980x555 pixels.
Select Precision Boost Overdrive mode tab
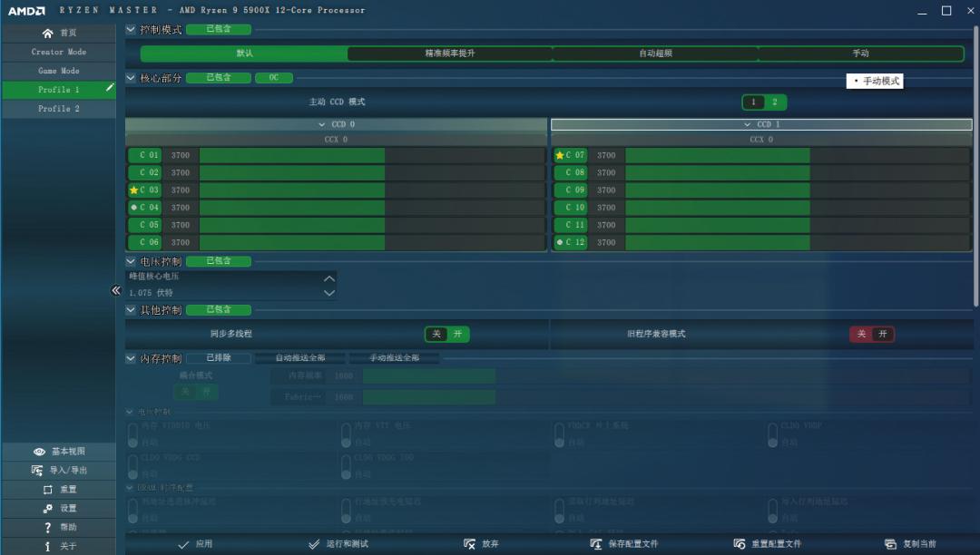(450, 54)
